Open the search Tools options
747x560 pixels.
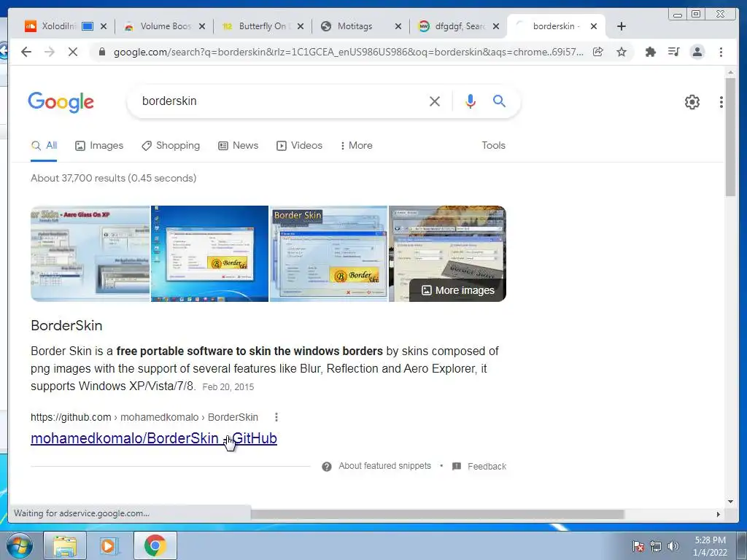coord(493,146)
